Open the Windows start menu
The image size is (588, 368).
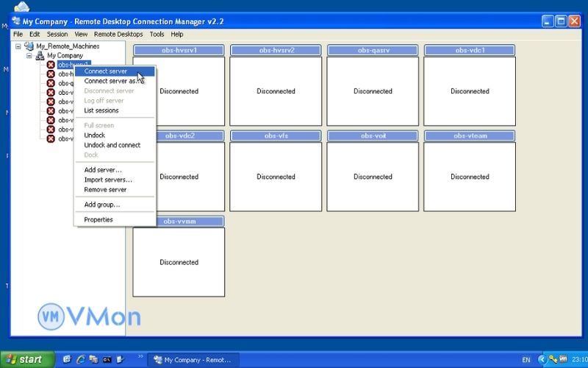[x=27, y=359]
